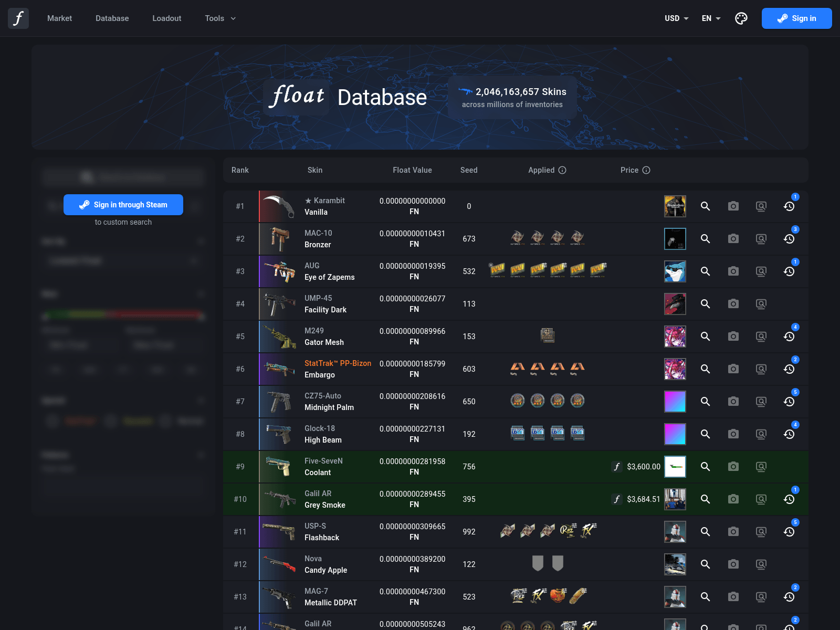The height and width of the screenshot is (630, 840).
Task: Click magnifier icon in M249 Gator Mesh row
Action: click(706, 337)
